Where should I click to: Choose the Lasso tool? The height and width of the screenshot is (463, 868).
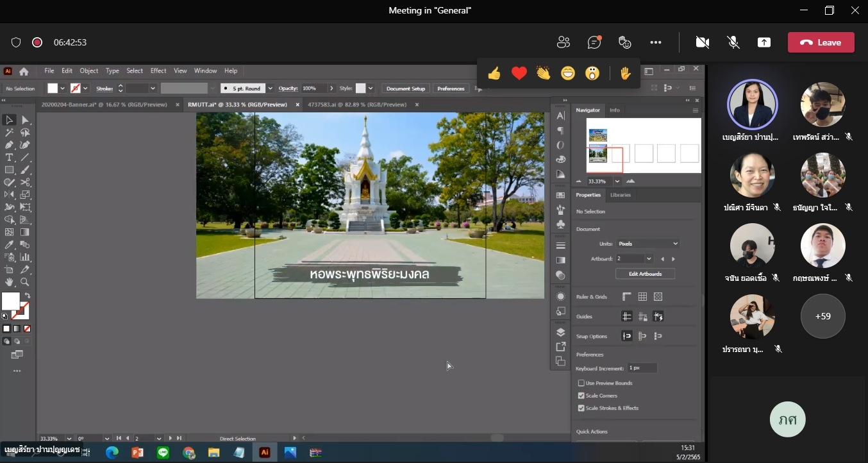pos(25,133)
